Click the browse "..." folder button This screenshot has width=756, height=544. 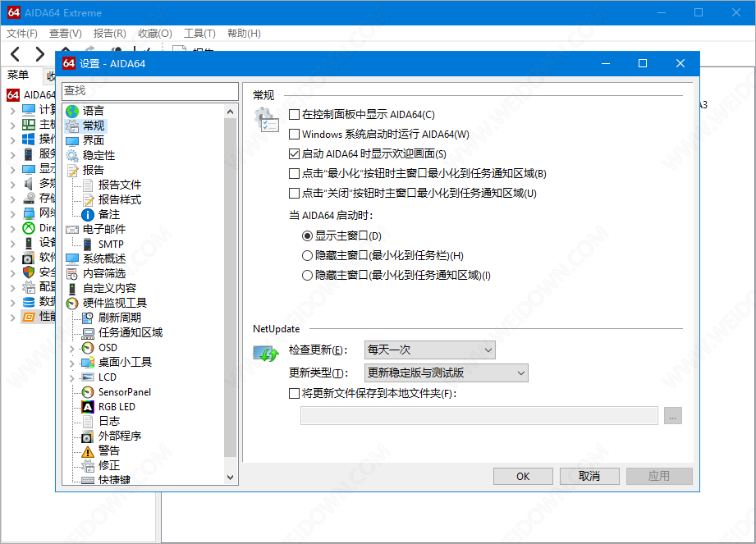pos(672,416)
